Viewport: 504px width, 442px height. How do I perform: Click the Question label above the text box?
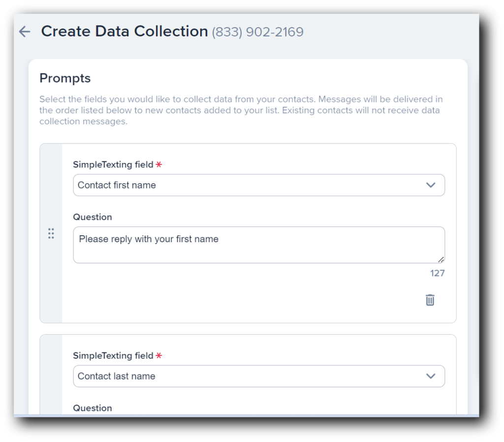(92, 217)
